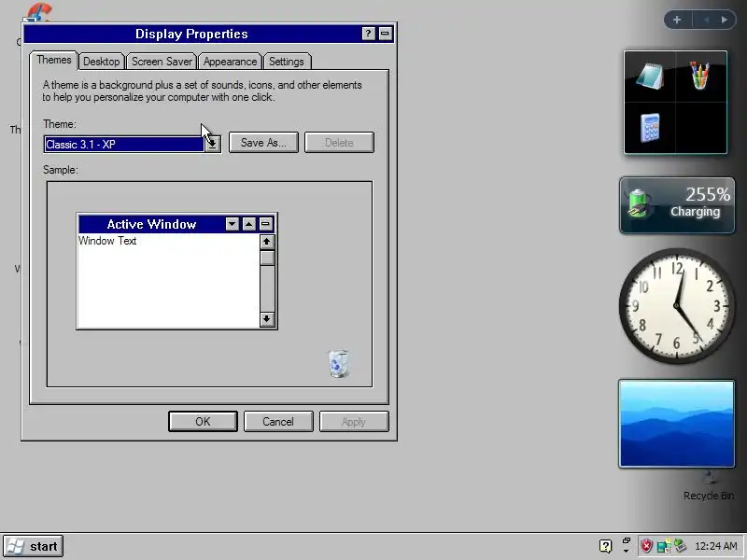Switch to the Appearance tab

click(x=230, y=62)
